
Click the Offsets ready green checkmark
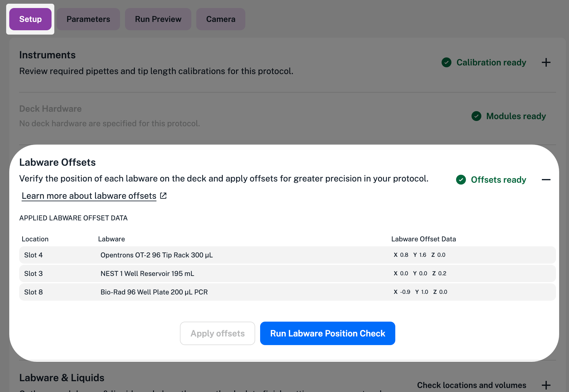point(461,180)
